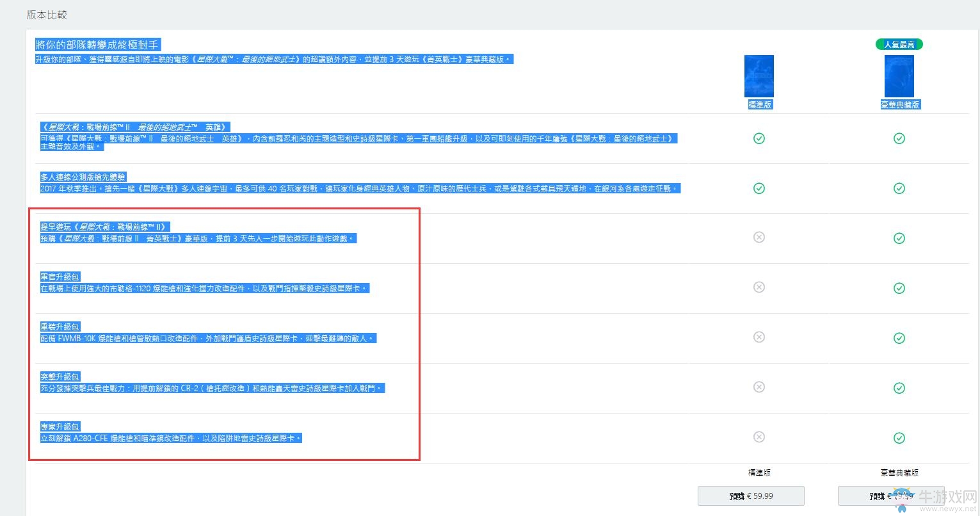This screenshot has height=516, width=980.
Task: Click the 軍官升級包 feature title
Action: [x=60, y=277]
